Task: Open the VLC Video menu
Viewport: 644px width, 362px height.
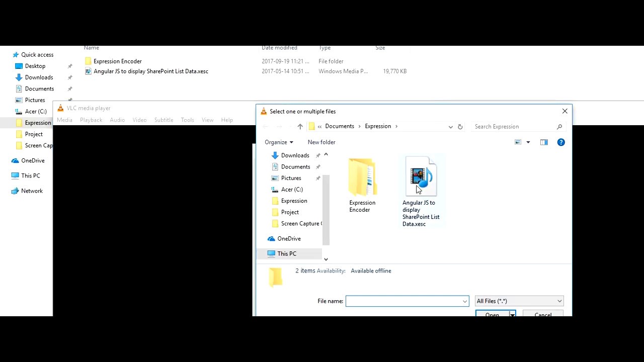Action: point(139,120)
